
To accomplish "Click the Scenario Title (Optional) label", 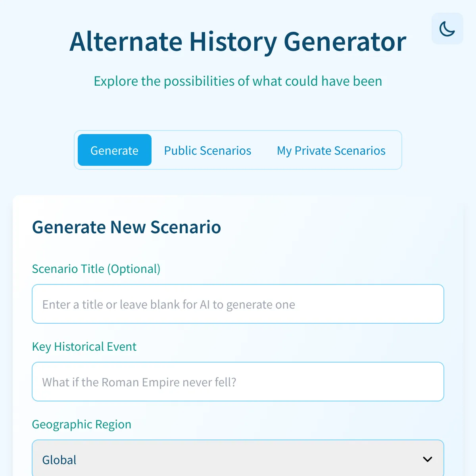I will pos(96,269).
